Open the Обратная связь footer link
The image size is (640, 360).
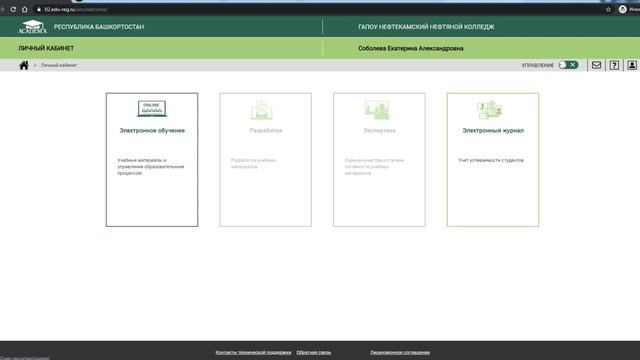point(314,352)
